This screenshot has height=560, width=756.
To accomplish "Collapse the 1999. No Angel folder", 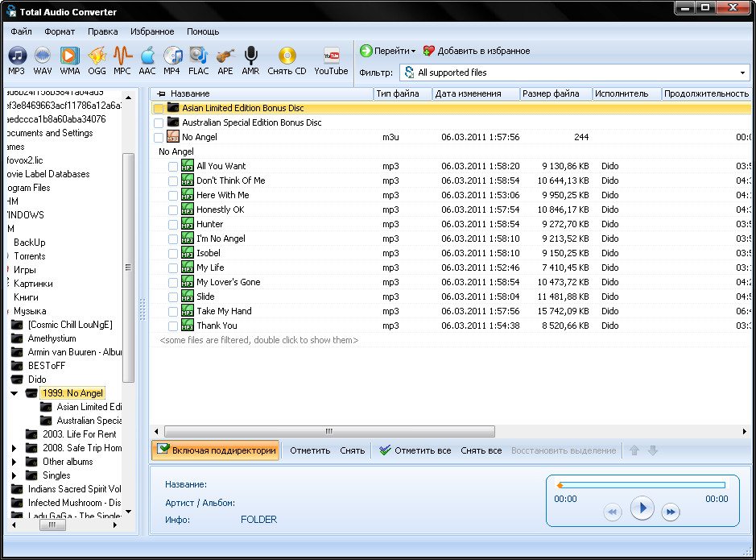I will coord(14,393).
